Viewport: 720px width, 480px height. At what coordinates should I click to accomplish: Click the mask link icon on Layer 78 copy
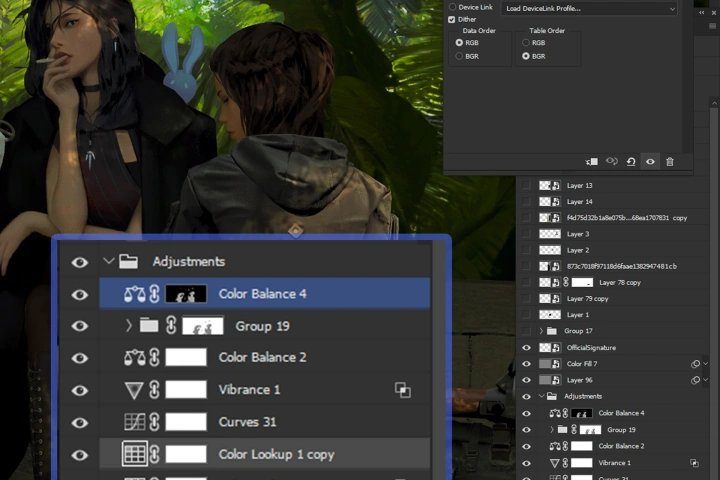pos(566,282)
